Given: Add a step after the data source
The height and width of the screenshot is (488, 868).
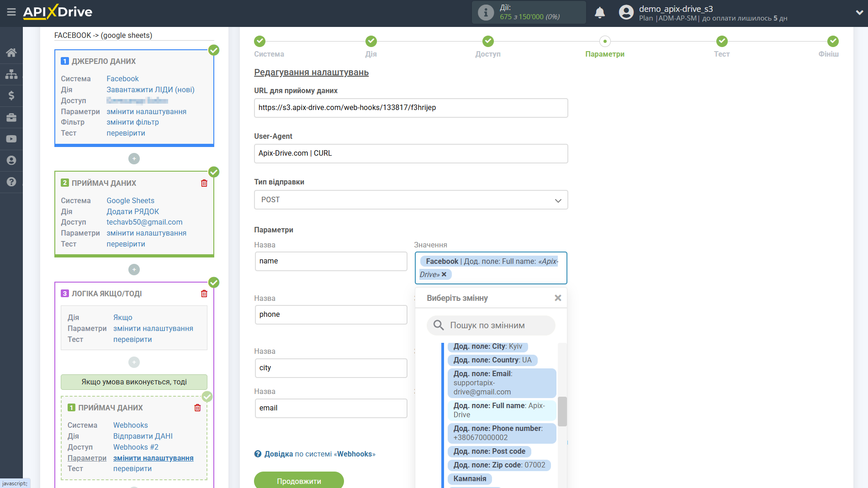Looking at the screenshot, I should tap(134, 159).
